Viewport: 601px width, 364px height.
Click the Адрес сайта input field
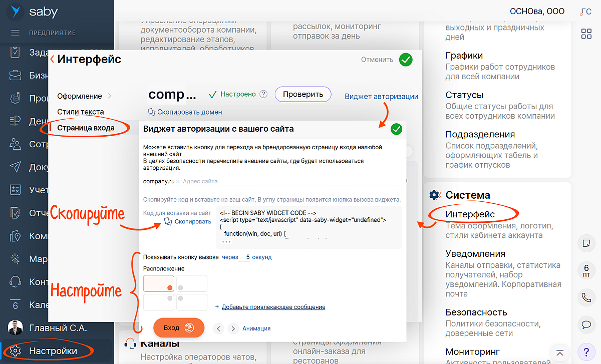click(x=225, y=181)
